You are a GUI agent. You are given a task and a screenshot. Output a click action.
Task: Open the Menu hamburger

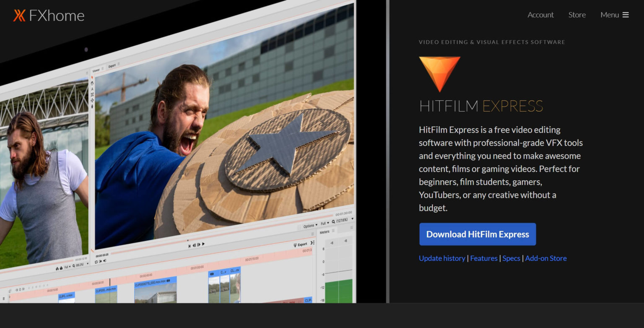tap(615, 15)
